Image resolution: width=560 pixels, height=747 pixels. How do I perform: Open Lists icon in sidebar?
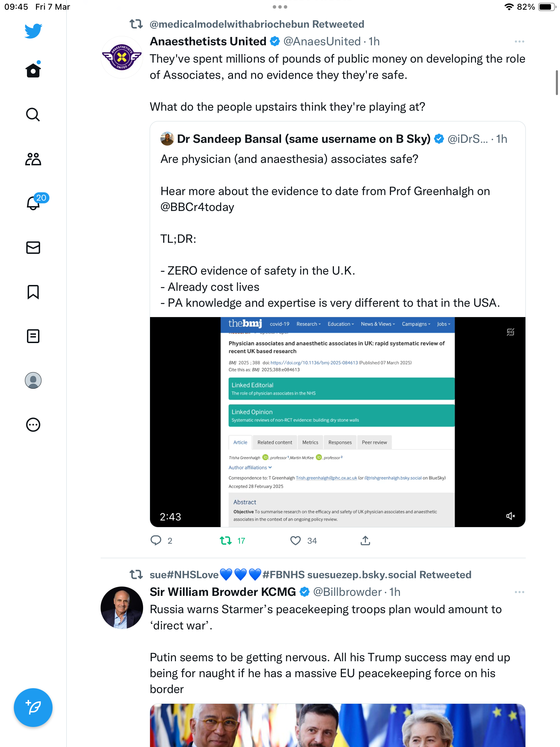33,336
